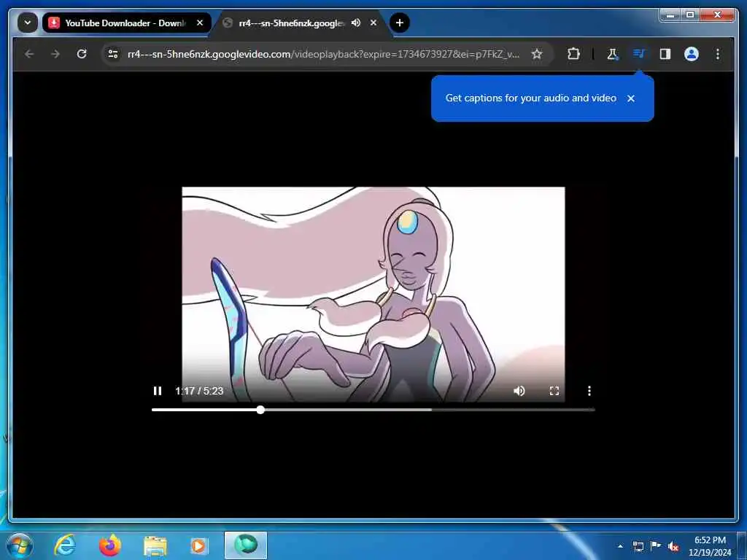Click the 'Get captions for your audio and video' text
The image size is (747, 560).
(531, 98)
